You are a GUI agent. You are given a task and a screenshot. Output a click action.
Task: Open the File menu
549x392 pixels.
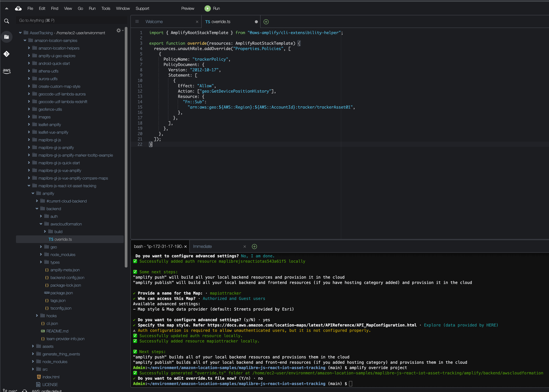pyautogui.click(x=30, y=8)
